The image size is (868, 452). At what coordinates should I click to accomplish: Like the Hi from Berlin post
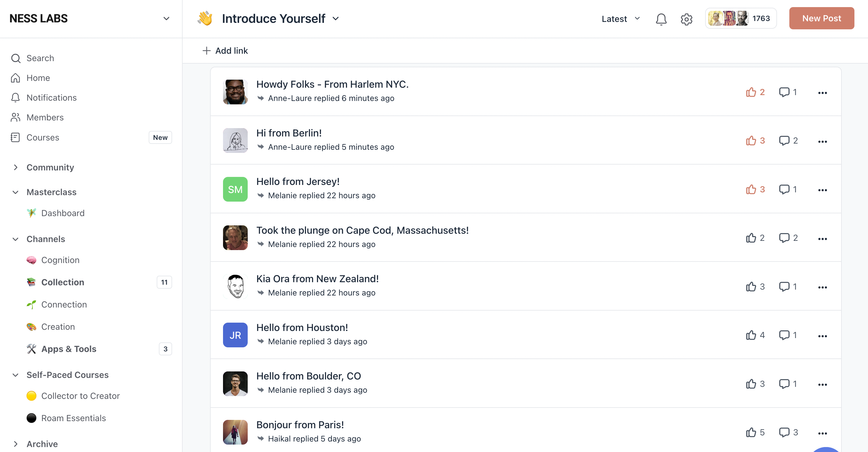(x=751, y=141)
